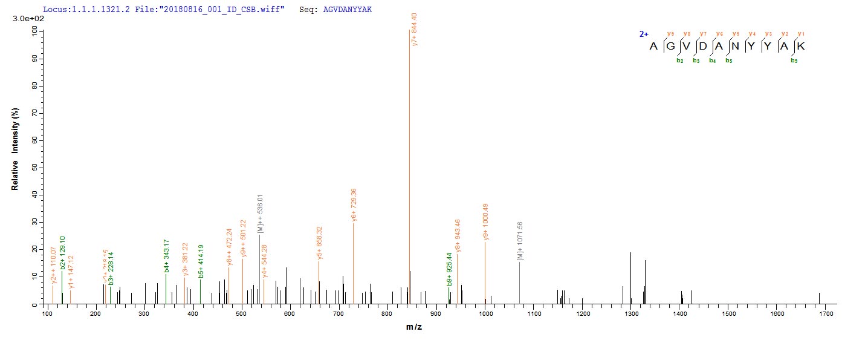This screenshot has height=340, width=868.
Task: Click the y7 ion marker above the sequence
Action: click(703, 34)
